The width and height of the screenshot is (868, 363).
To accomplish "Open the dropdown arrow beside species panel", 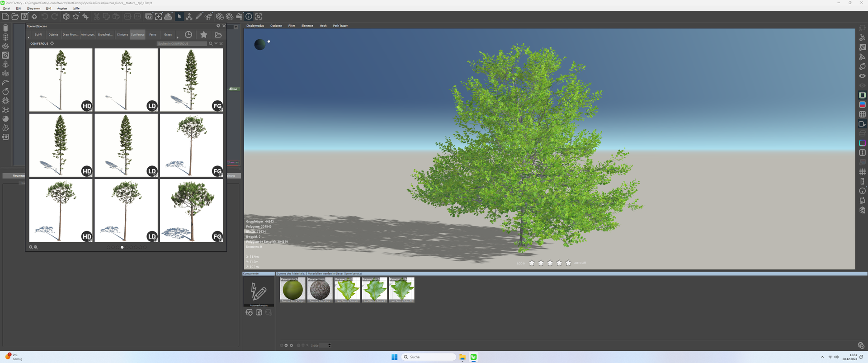I will click(236, 27).
